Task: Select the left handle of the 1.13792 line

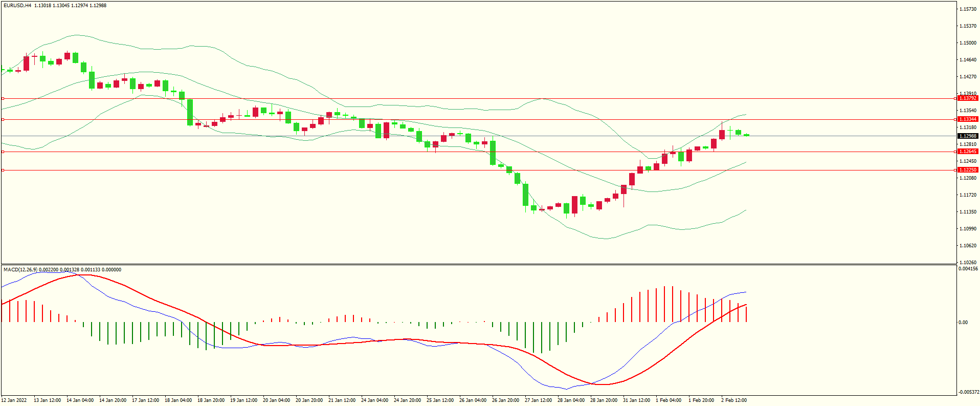Action: [3, 98]
